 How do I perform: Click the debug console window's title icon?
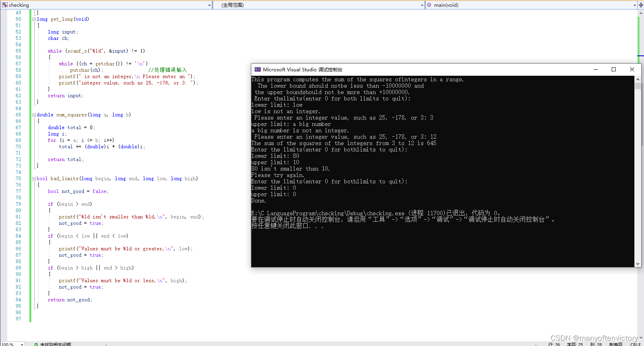tap(257, 69)
